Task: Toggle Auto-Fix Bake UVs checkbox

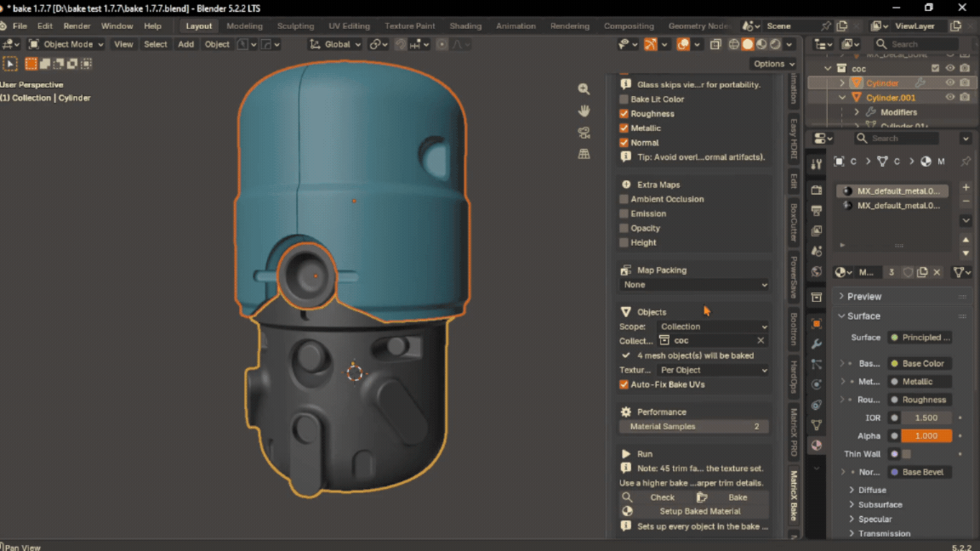Action: click(x=624, y=384)
